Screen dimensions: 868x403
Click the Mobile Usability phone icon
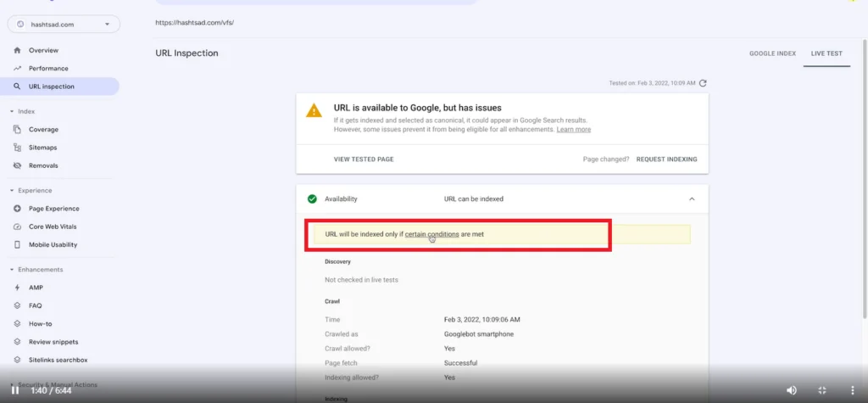17,244
